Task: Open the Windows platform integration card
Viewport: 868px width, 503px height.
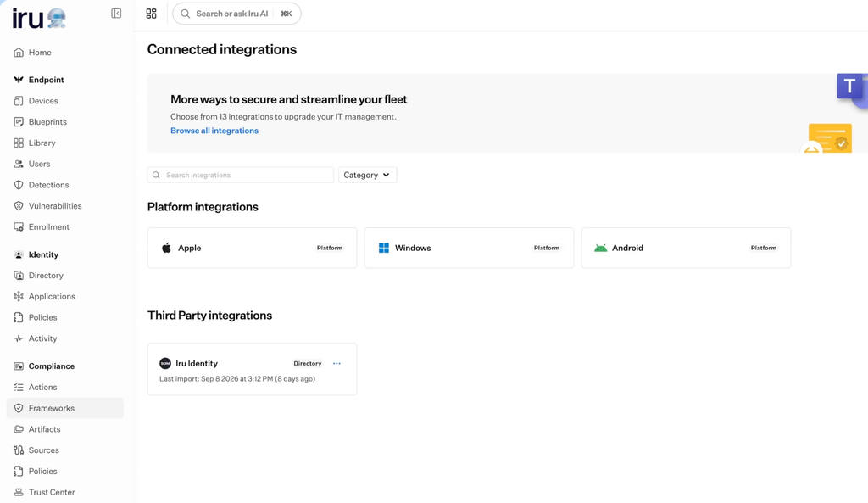Action: pyautogui.click(x=469, y=248)
